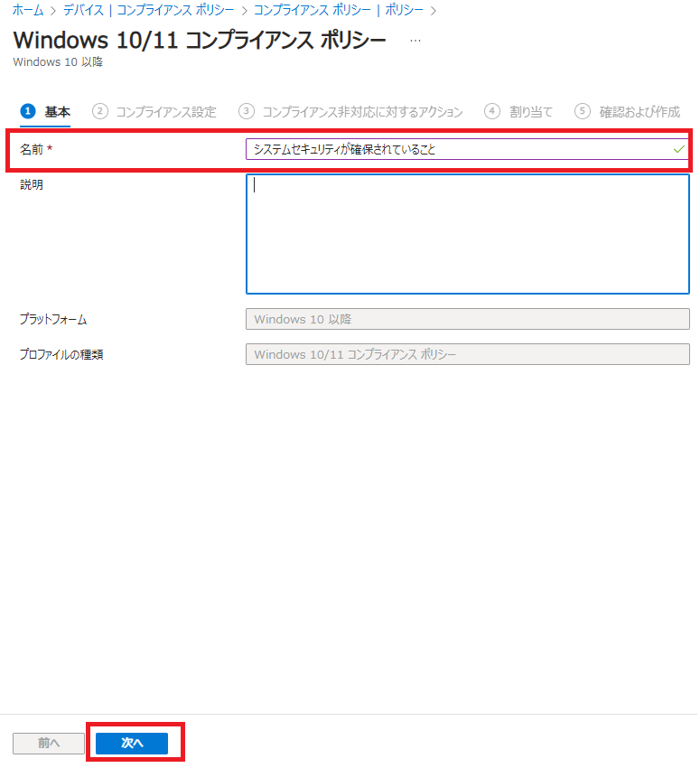Screen dimensions: 700x768
Task: Click the step 5 circle icon
Action: point(583,111)
